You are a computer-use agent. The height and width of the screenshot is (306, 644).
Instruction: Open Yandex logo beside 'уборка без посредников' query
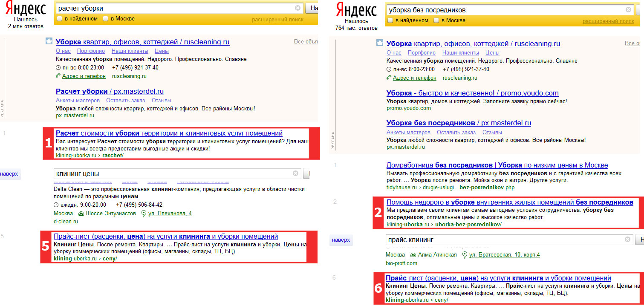click(356, 10)
